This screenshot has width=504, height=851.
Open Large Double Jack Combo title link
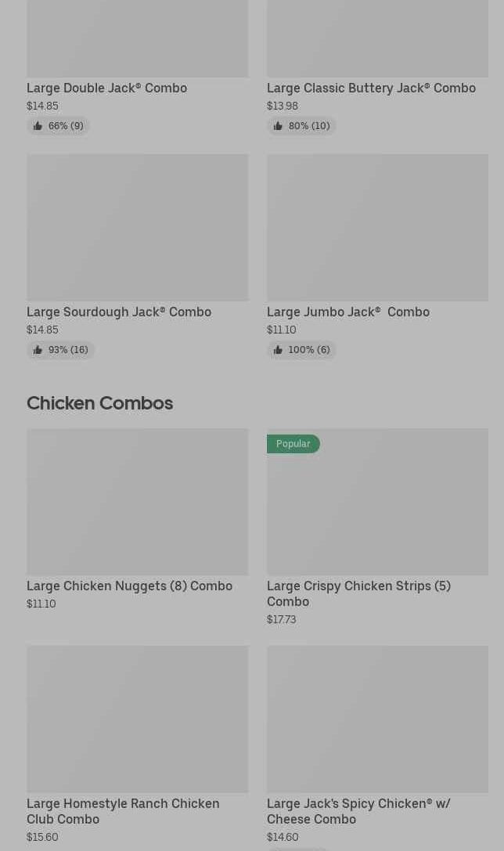click(106, 88)
